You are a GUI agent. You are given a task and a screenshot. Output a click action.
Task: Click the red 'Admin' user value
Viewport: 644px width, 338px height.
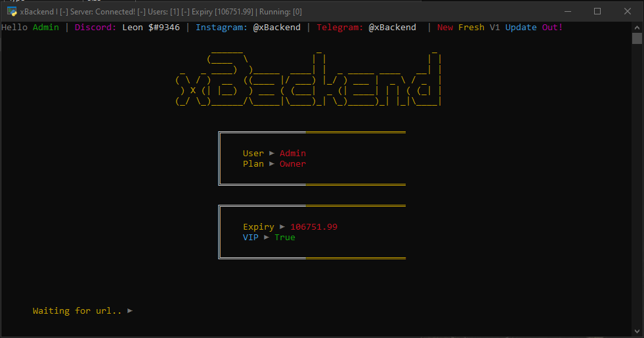click(x=293, y=153)
